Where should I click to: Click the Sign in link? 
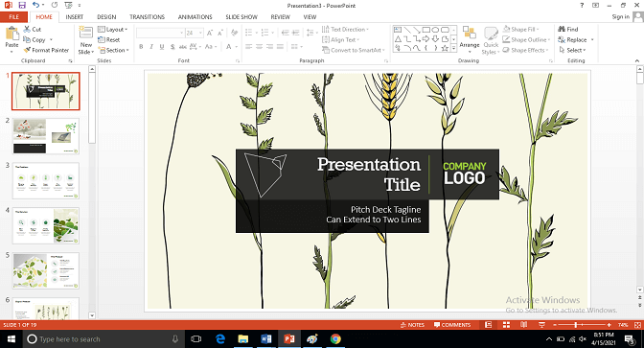[x=621, y=17]
